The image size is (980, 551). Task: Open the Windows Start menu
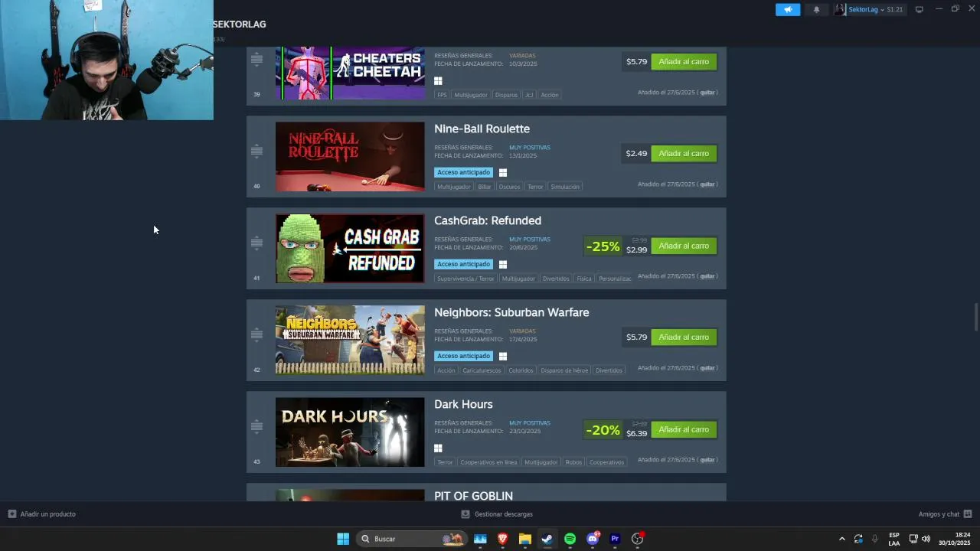point(343,539)
